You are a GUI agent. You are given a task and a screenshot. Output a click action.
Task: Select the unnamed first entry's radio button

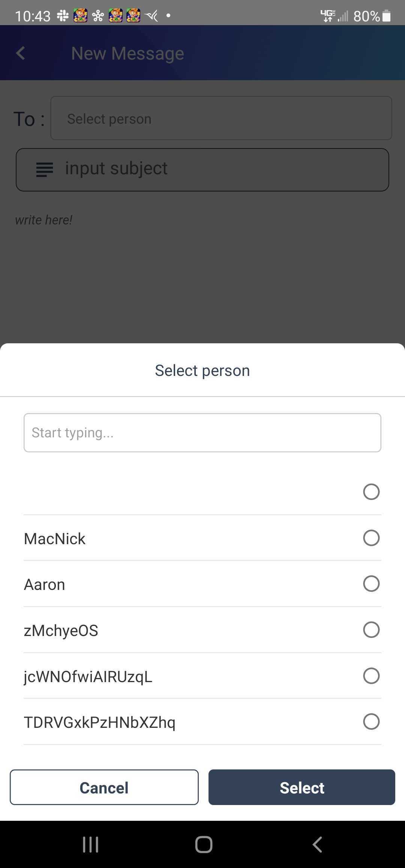click(371, 492)
